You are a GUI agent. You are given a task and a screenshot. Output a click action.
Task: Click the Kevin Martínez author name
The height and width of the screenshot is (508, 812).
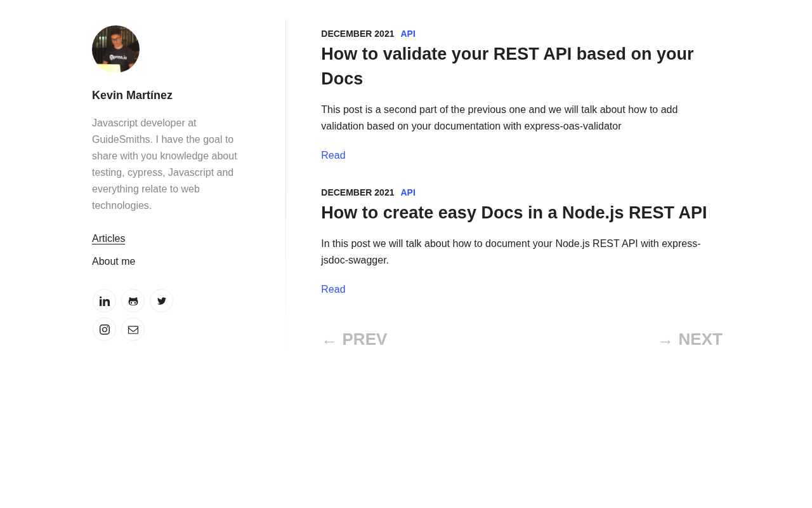132,95
